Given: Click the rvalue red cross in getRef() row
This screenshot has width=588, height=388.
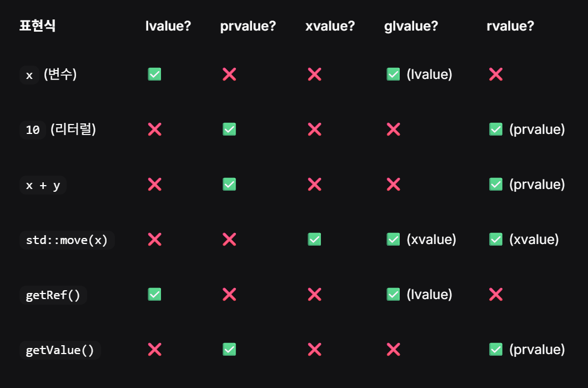Looking at the screenshot, I should point(496,295).
